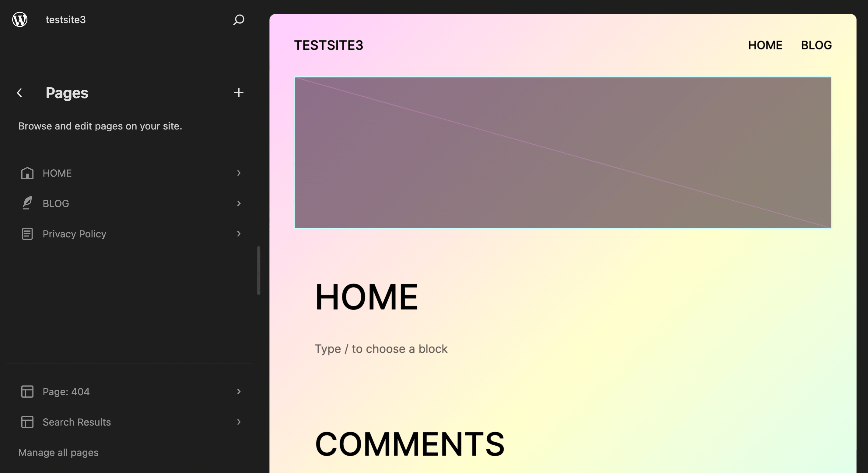Click the template icon beside Page: 404
Viewport: 868px width, 473px height.
[x=27, y=392]
